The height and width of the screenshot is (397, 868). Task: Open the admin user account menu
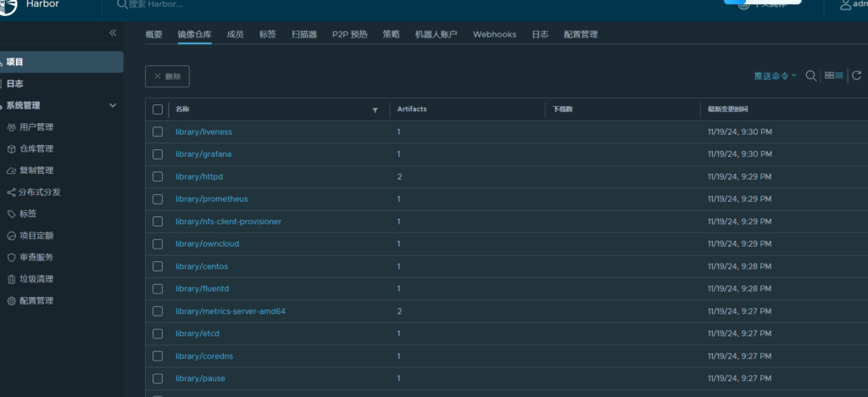point(852,6)
